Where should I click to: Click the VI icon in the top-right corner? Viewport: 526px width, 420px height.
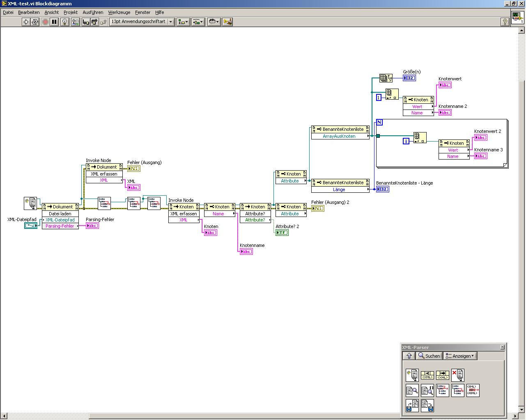517,17
